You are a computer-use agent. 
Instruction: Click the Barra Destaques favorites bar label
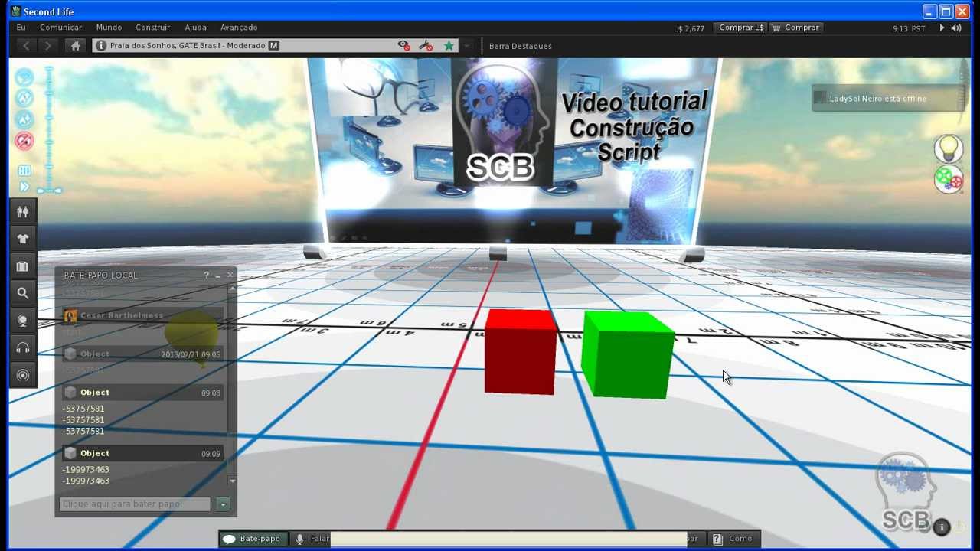[x=521, y=46]
